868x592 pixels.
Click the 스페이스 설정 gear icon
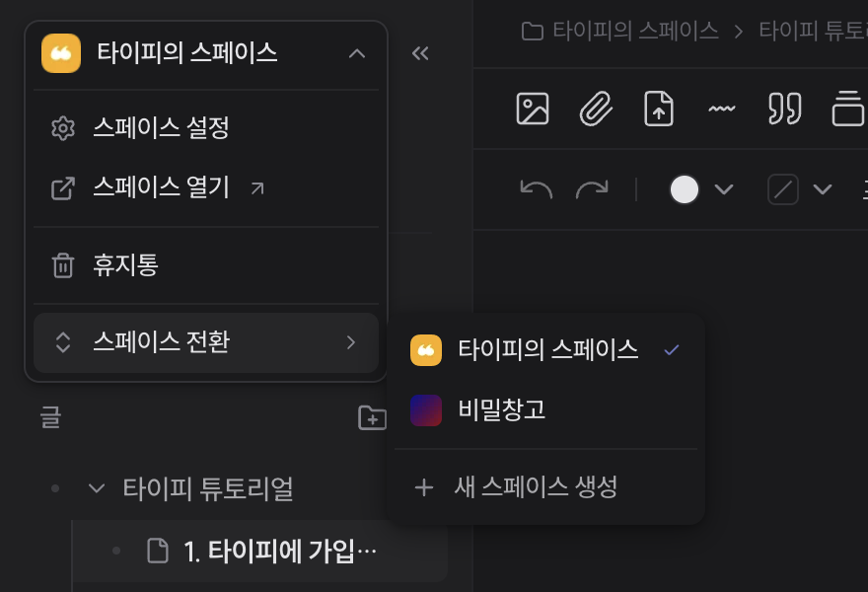(x=63, y=128)
